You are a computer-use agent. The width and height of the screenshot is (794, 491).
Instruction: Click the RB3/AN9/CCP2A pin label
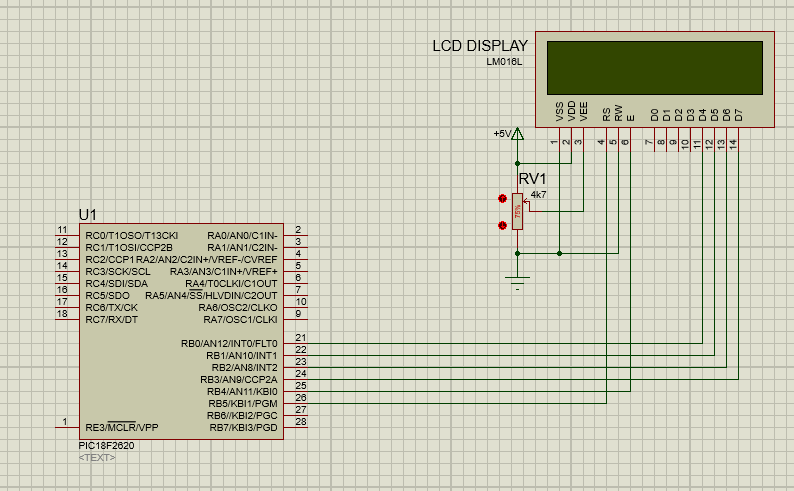pos(239,380)
